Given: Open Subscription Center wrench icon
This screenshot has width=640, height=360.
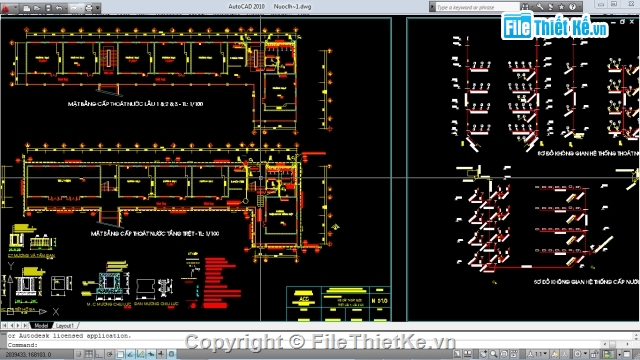Looking at the screenshot, I should 540,7.
